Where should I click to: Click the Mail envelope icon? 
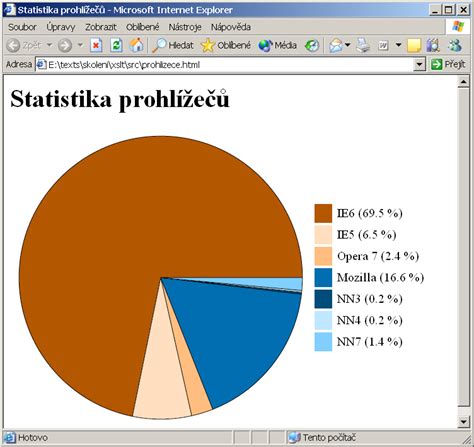click(x=336, y=45)
